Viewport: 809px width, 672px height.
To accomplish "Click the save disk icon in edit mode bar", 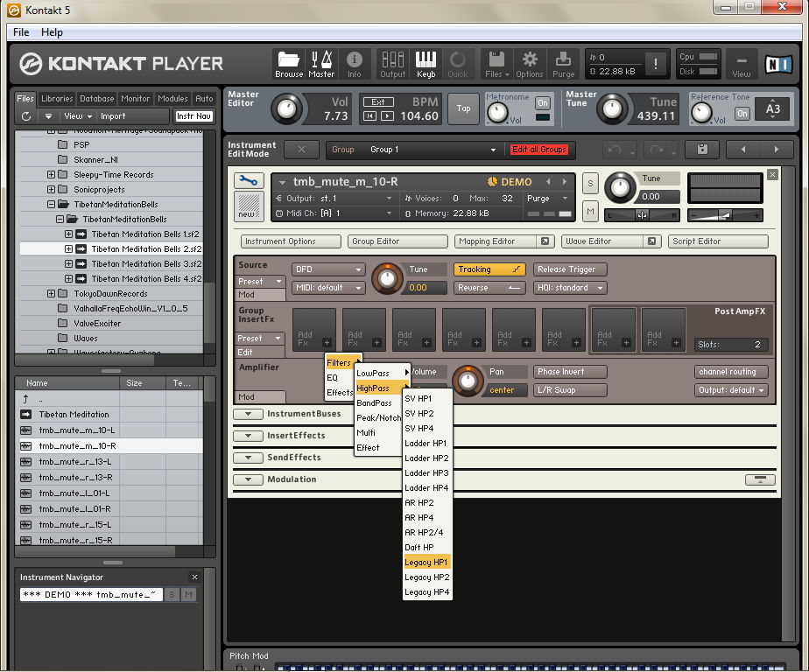I will click(x=702, y=150).
